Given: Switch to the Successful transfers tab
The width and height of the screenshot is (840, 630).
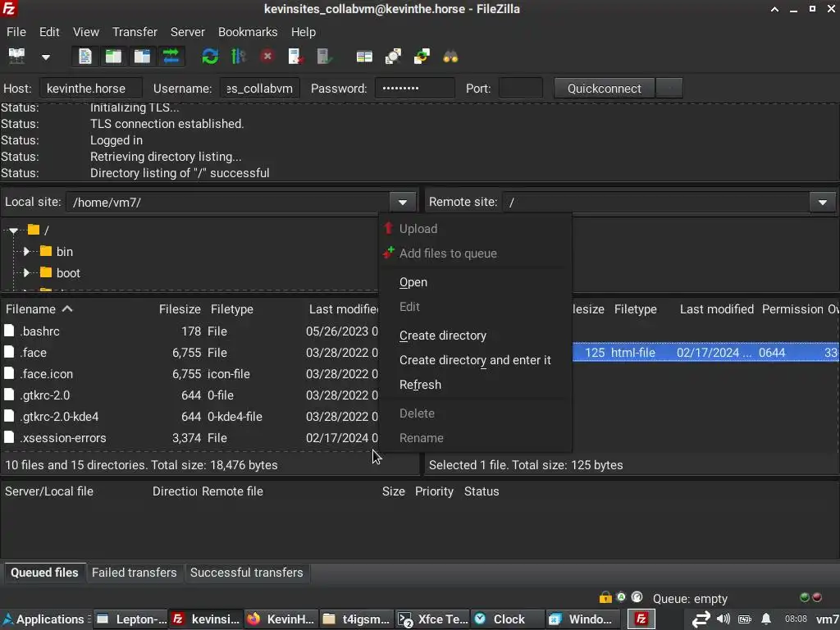Looking at the screenshot, I should click(246, 572).
